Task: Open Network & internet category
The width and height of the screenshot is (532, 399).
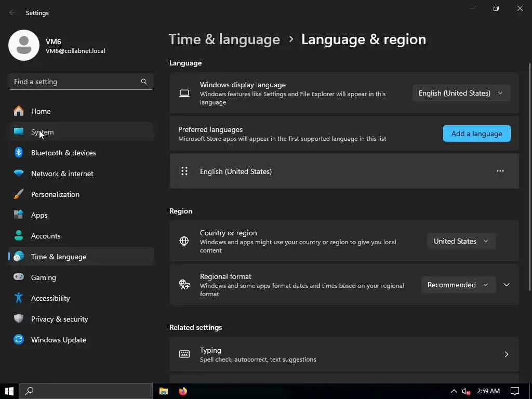Action: point(81,174)
